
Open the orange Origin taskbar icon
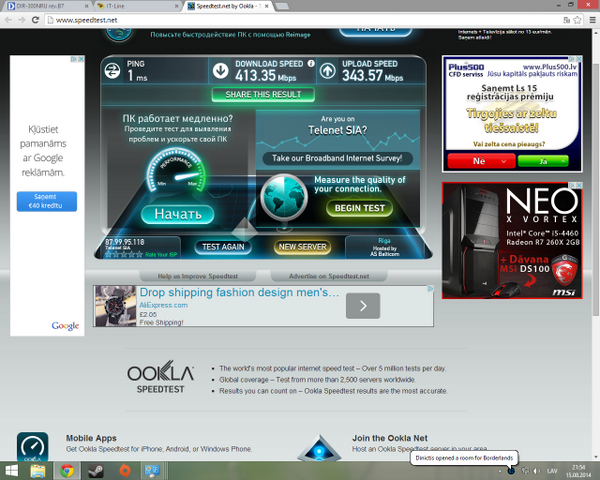point(125,471)
